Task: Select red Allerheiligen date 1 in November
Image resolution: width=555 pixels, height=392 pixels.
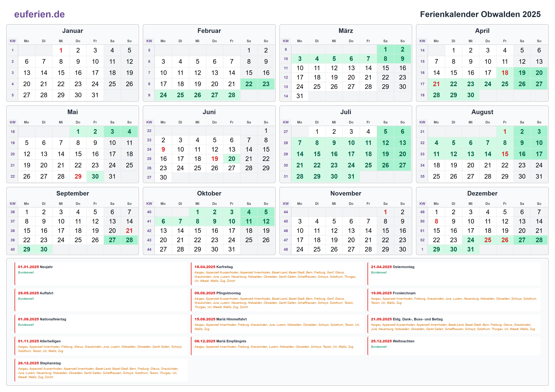Action: 385,212
